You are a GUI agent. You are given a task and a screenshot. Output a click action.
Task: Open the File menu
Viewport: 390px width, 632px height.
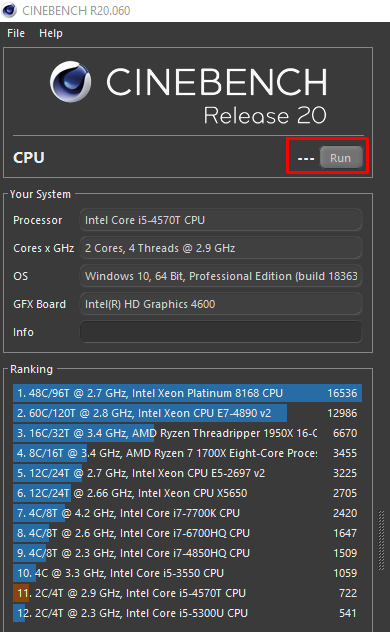click(16, 33)
